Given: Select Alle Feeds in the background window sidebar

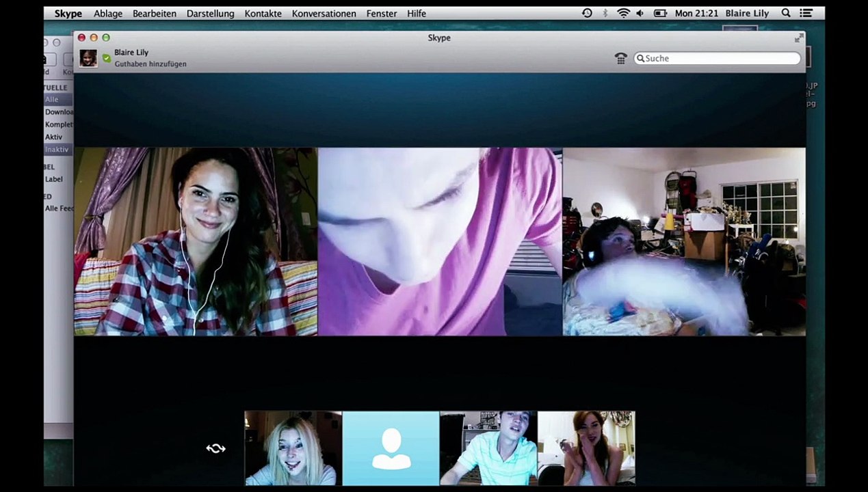Looking at the screenshot, I should tap(59, 208).
